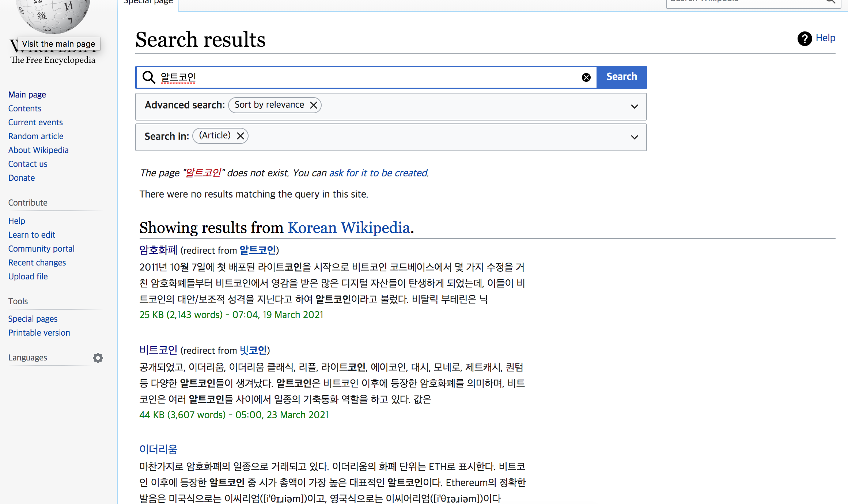The height and width of the screenshot is (504, 848).
Task: Open Contents in the sidebar
Action: pos(25,108)
